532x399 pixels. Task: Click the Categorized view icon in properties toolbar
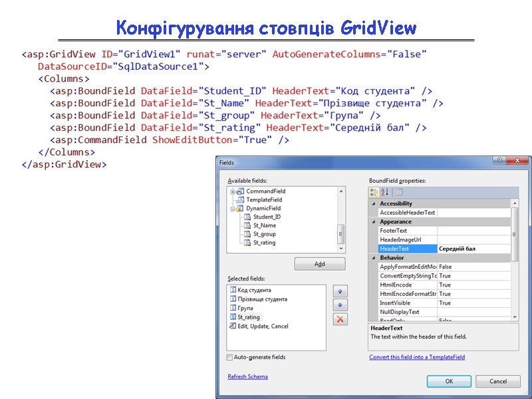click(374, 192)
